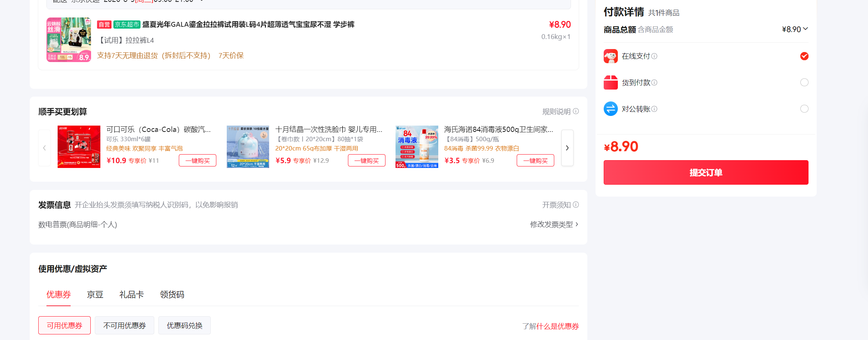
Task: Open the 优惠码兑换 section
Action: [184, 326]
